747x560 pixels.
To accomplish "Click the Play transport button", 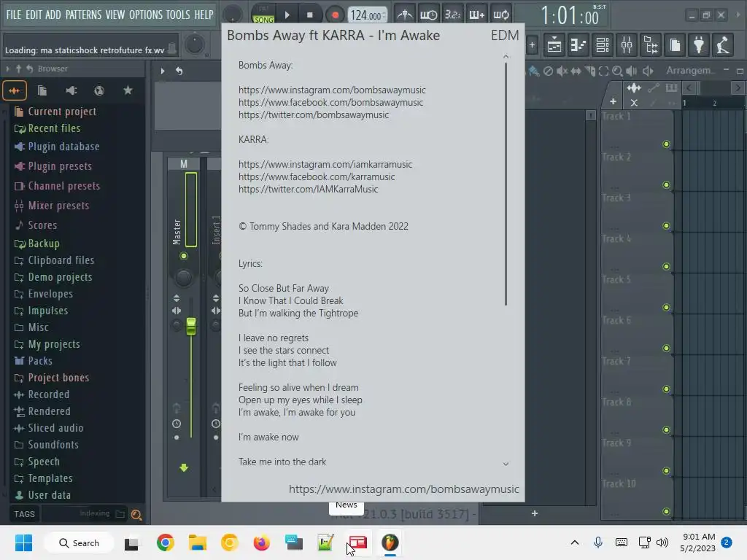I will click(x=287, y=15).
